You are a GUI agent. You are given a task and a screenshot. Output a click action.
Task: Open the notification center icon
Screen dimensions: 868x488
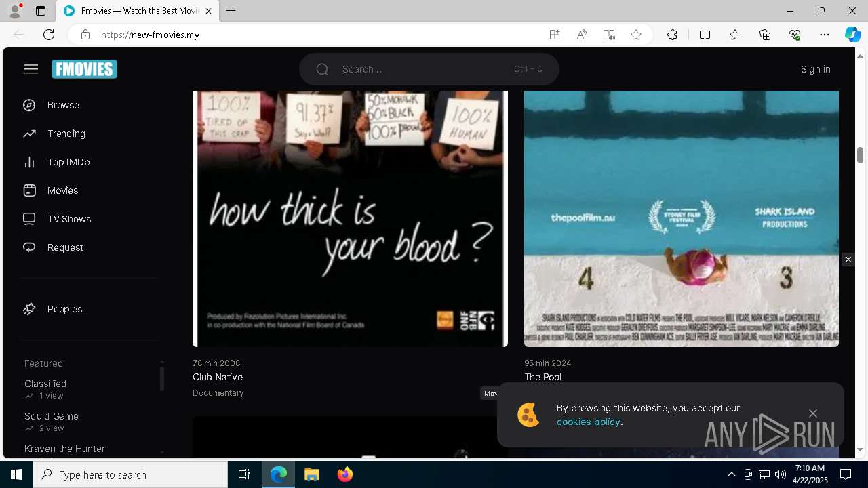click(846, 474)
